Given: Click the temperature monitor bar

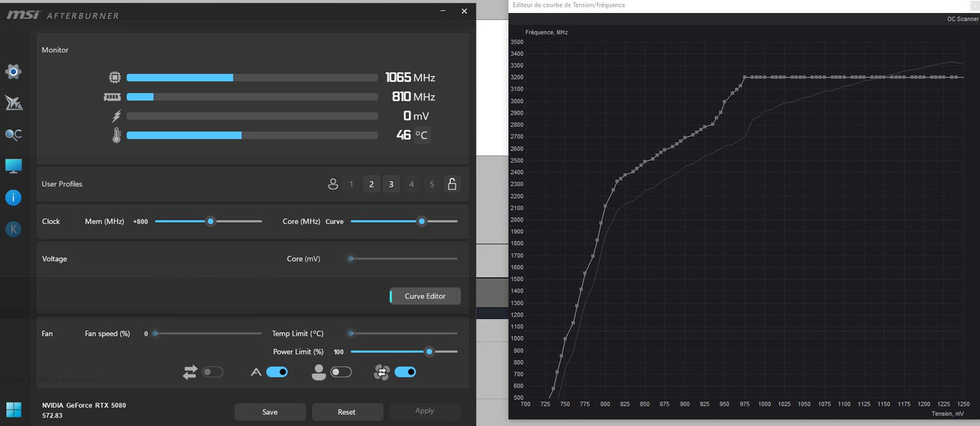Looking at the screenshot, I should click(252, 135).
